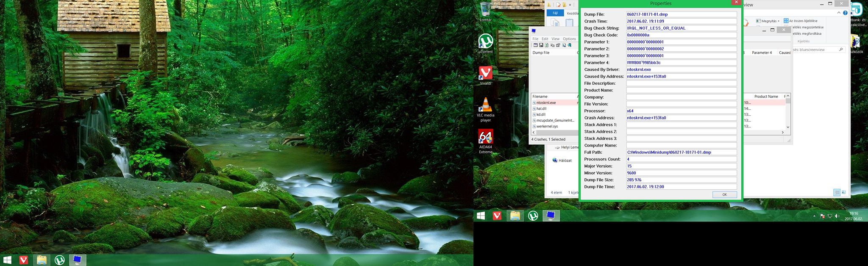Screen dimensions: 868x266
Task: Click Save Selected Items floppy icon in BlueScreenView
Action: (541, 45)
